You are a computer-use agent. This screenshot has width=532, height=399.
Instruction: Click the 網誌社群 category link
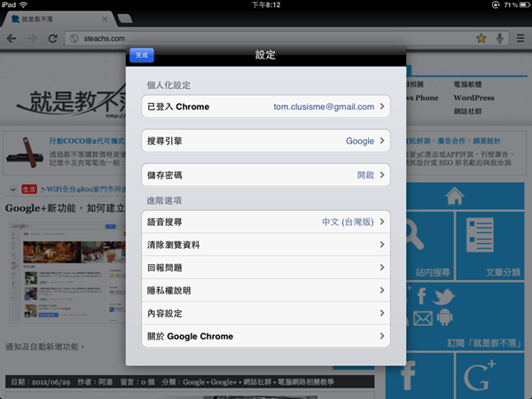click(467, 112)
